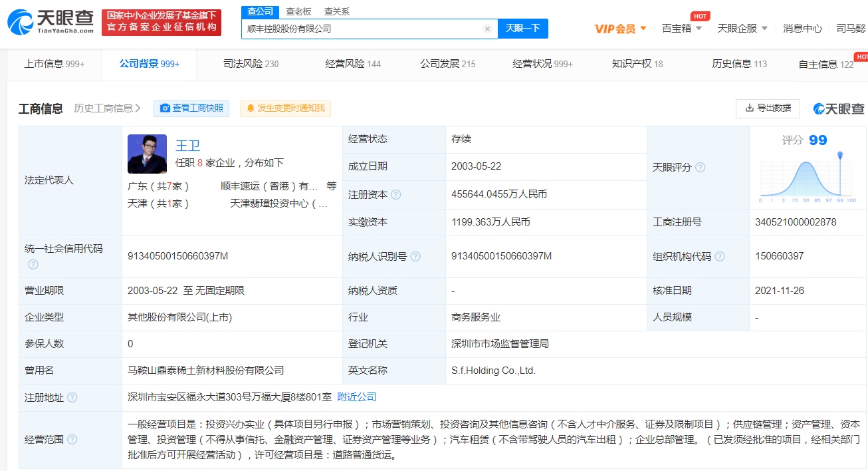Click the 组织机构代码 value 150660397

click(x=780, y=255)
